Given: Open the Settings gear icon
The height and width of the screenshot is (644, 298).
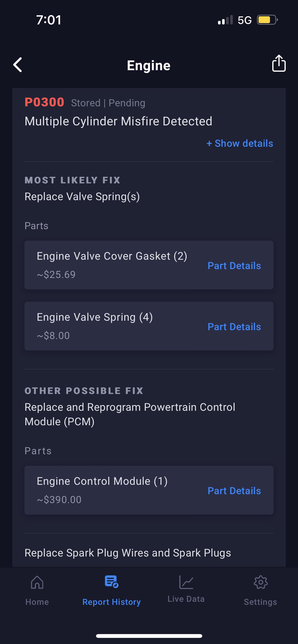Looking at the screenshot, I should click(x=260, y=582).
